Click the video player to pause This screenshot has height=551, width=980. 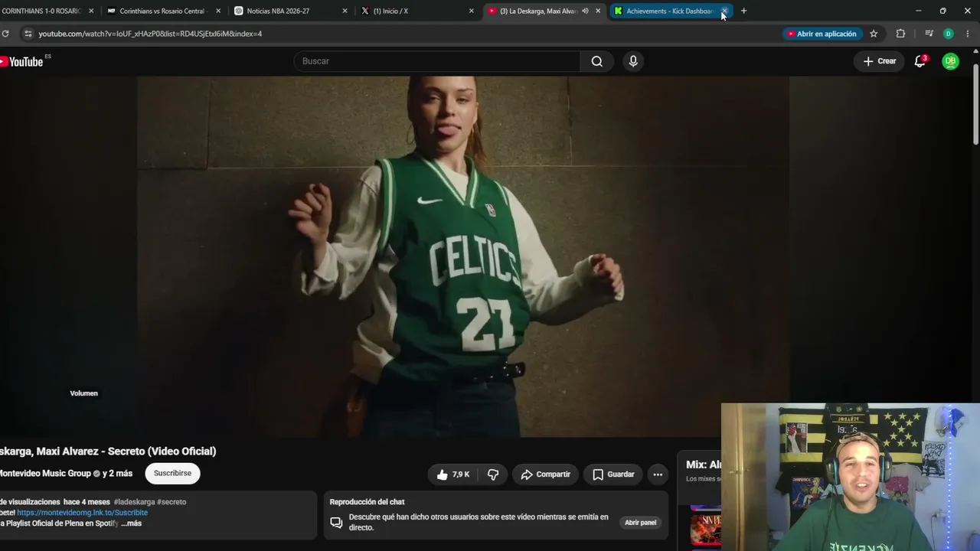coord(463,256)
